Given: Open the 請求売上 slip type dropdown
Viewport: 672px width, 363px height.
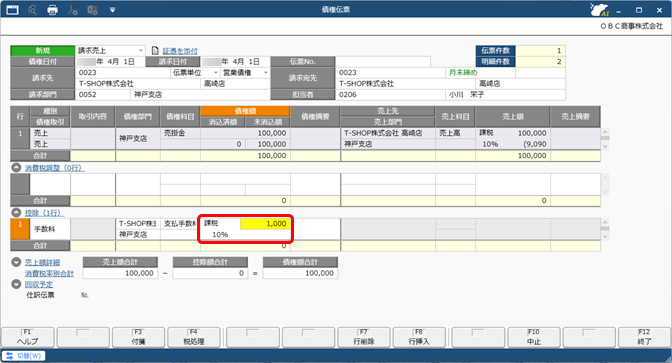Looking at the screenshot, I should (141, 51).
